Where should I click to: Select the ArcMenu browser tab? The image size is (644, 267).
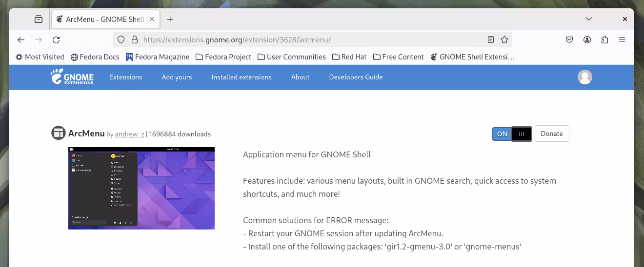pyautogui.click(x=102, y=19)
